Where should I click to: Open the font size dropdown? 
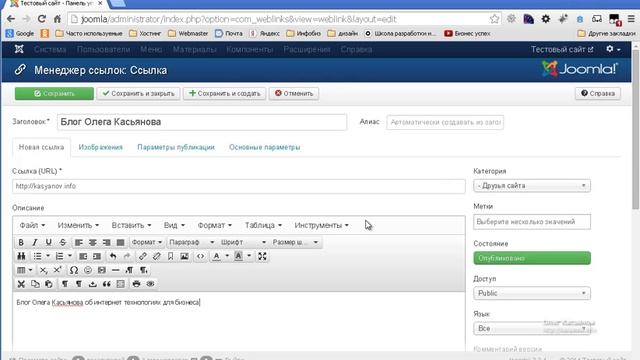(295, 242)
